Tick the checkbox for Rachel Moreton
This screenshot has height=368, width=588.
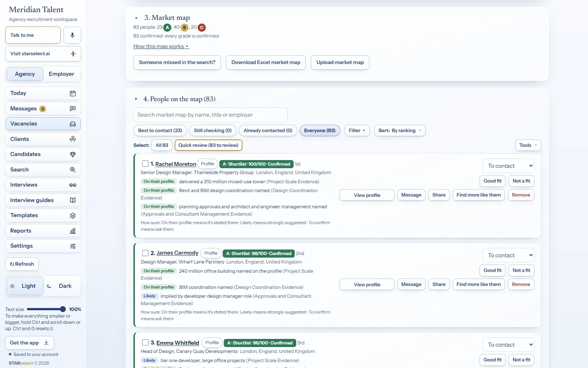coord(145,163)
